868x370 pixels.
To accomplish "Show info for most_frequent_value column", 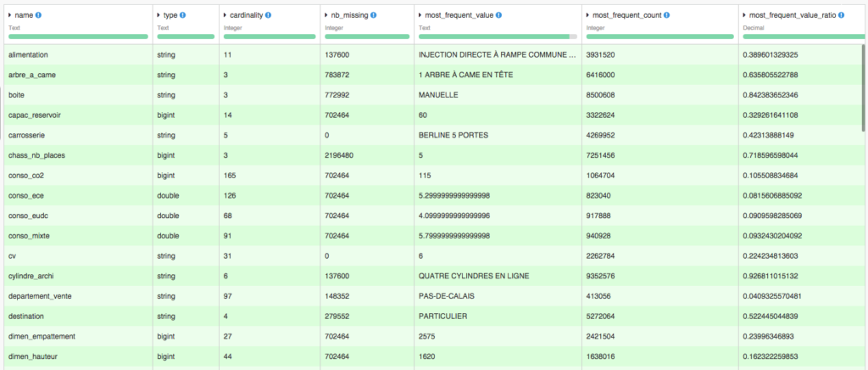I will (x=500, y=16).
